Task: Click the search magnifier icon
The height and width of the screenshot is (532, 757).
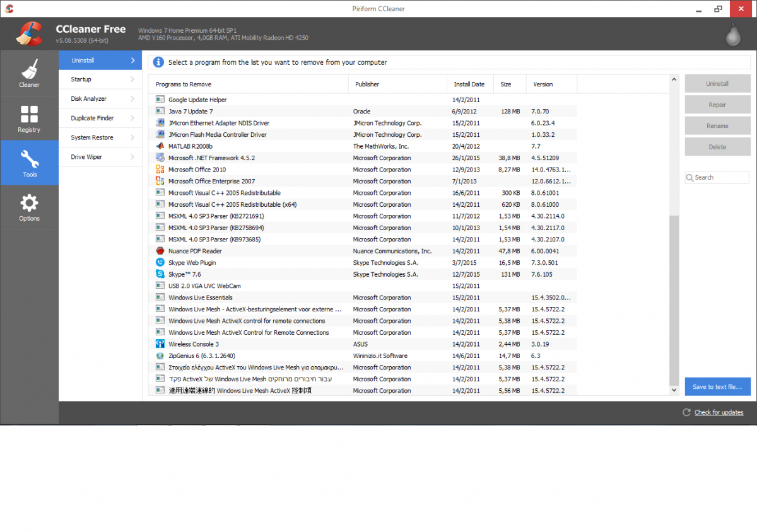Action: [690, 178]
